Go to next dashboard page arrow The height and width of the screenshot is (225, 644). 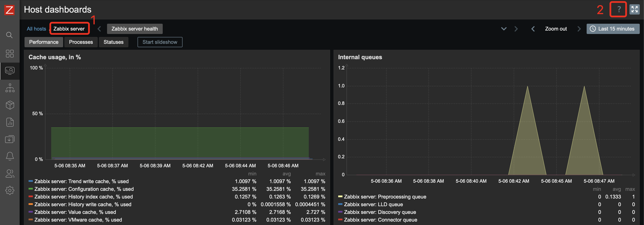click(x=516, y=29)
